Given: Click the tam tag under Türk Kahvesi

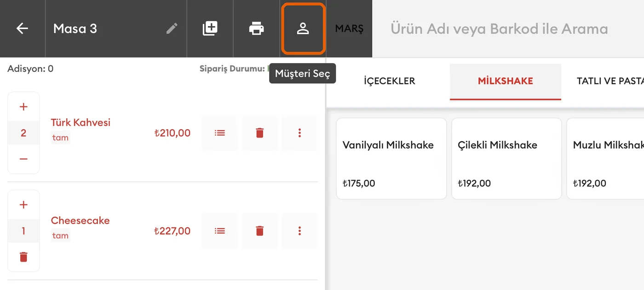Looking at the screenshot, I should coord(60,137).
